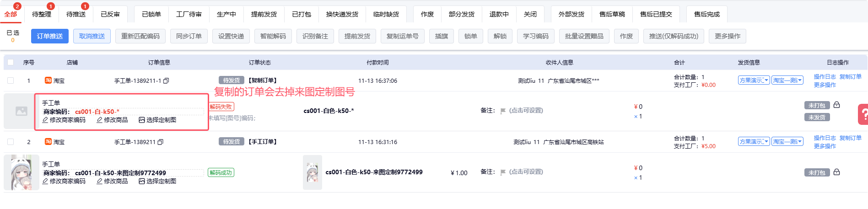Edit merchant code of failed-decode item
Viewport: 868px width, 209px height.
click(64, 120)
